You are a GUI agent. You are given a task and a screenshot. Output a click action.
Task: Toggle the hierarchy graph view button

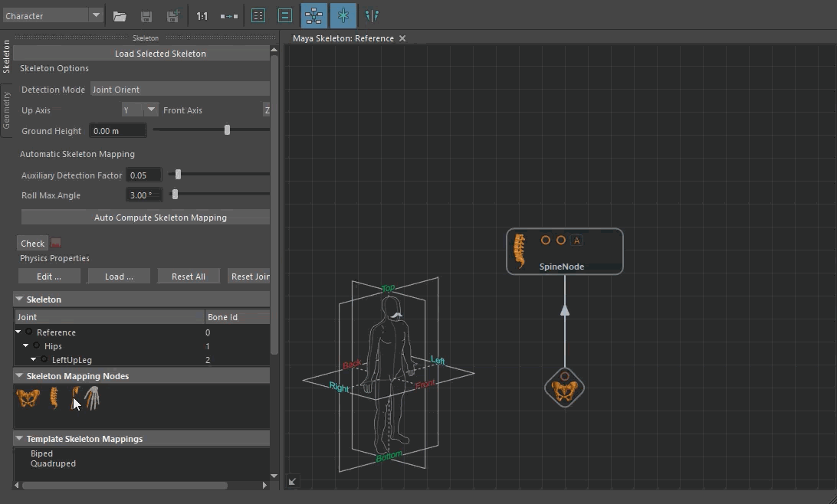pos(313,15)
